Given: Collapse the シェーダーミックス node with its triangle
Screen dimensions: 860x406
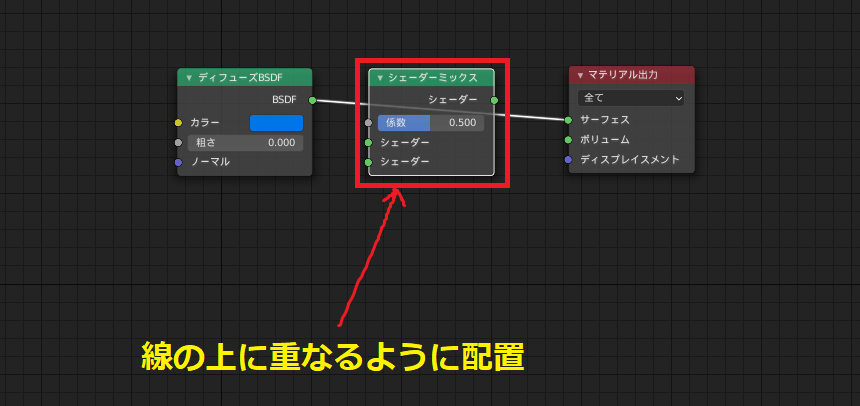Looking at the screenshot, I should [x=380, y=78].
